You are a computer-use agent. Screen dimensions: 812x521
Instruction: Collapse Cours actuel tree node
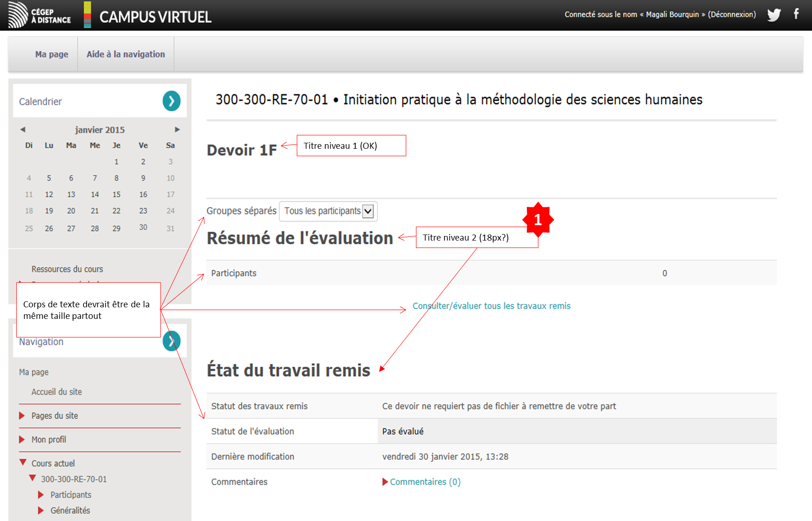tap(23, 463)
